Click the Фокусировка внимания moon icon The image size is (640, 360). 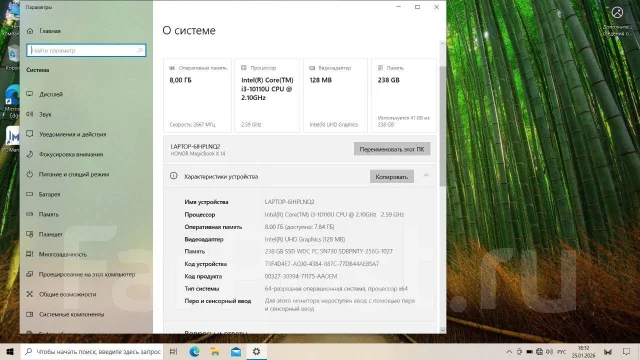(30, 154)
